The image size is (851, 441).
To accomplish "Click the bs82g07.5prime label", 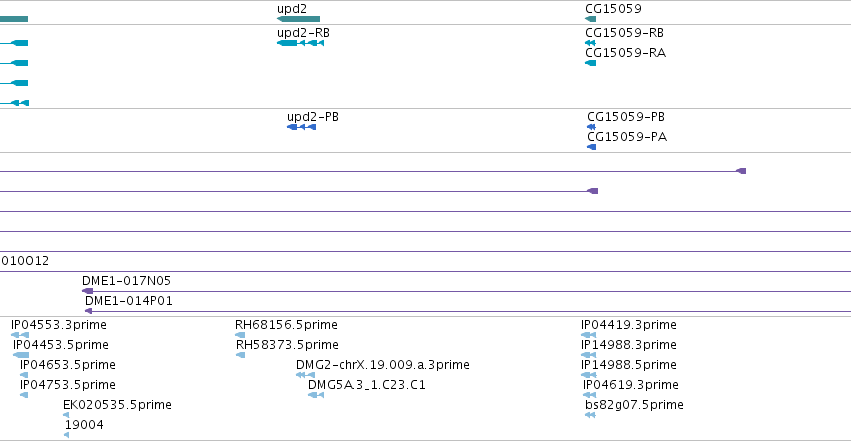I will 634,405.
